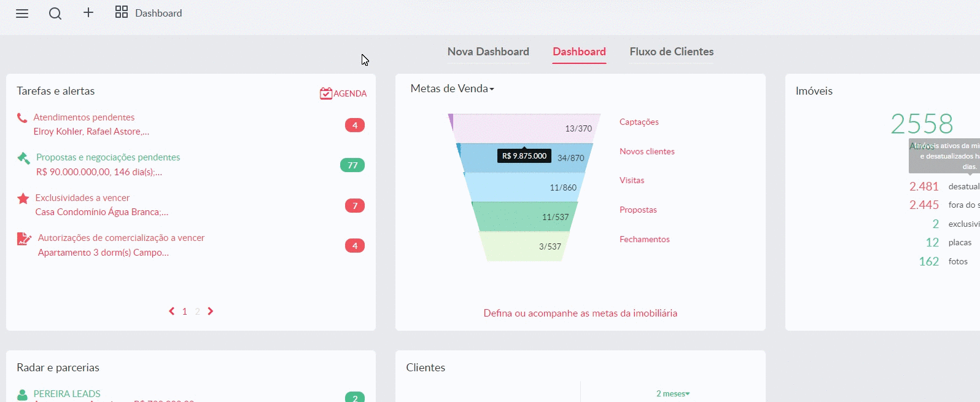Image resolution: width=980 pixels, height=402 pixels.
Task: Click the PEREIRA LEADS link
Action: pos(67,394)
